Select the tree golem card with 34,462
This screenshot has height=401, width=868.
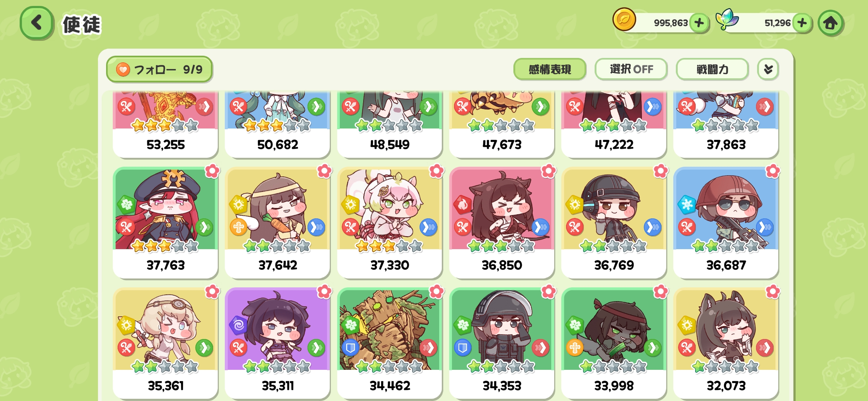tap(389, 343)
